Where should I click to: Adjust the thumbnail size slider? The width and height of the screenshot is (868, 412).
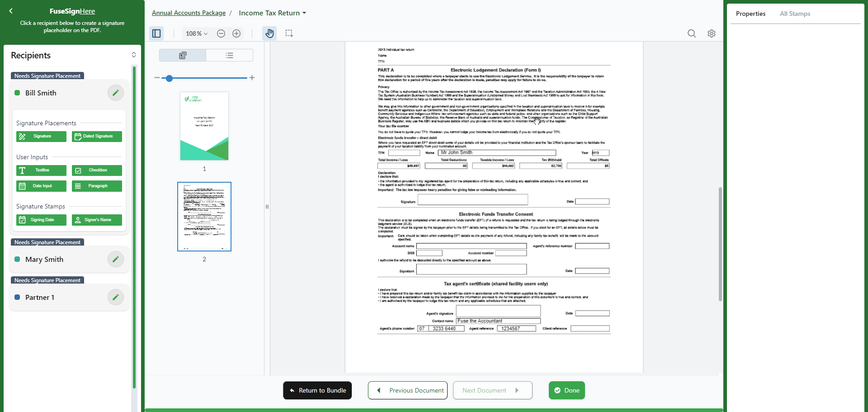(x=169, y=78)
